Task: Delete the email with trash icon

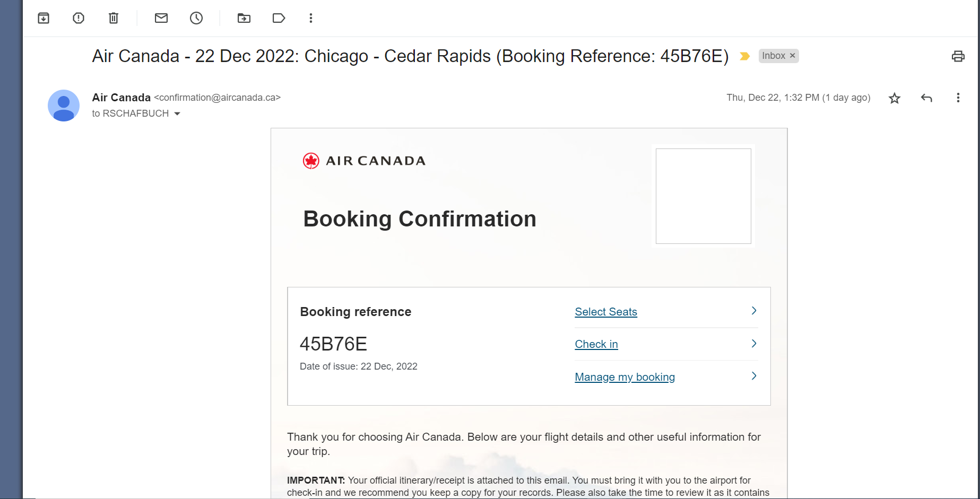Action: click(x=114, y=18)
